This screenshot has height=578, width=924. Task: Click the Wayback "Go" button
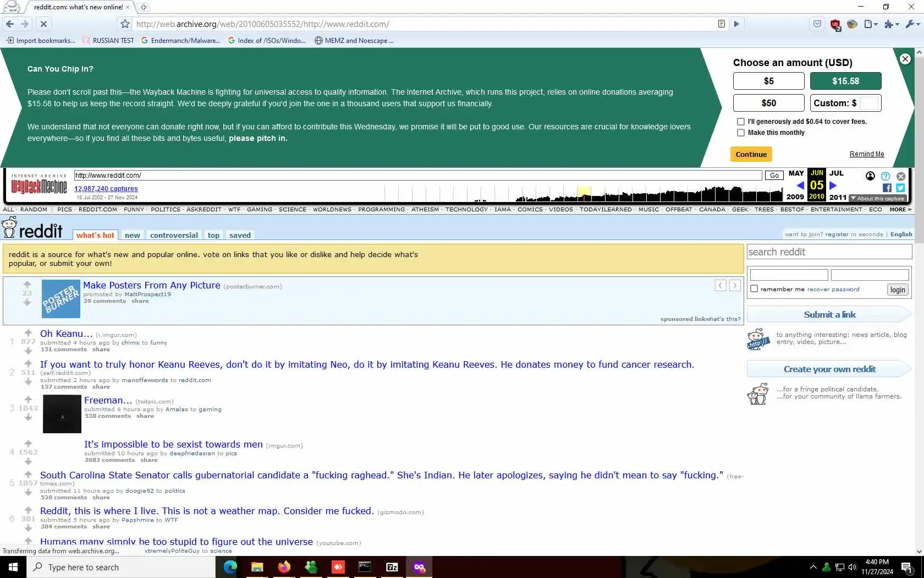pyautogui.click(x=774, y=176)
